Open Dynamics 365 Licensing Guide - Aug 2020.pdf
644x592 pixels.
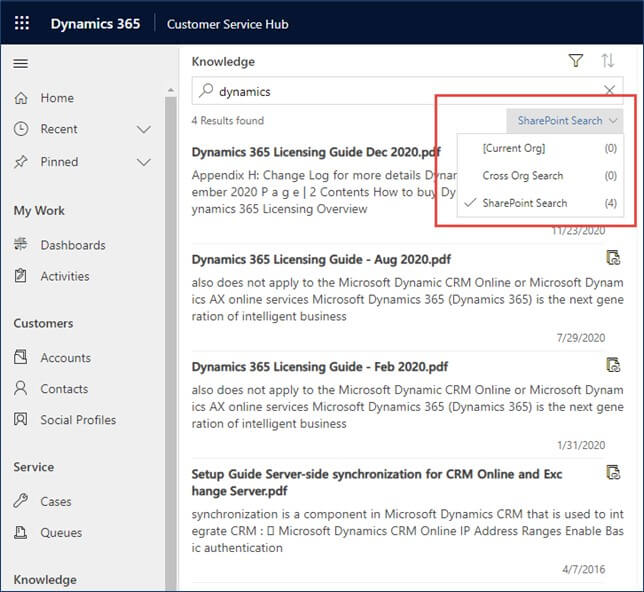pos(321,260)
